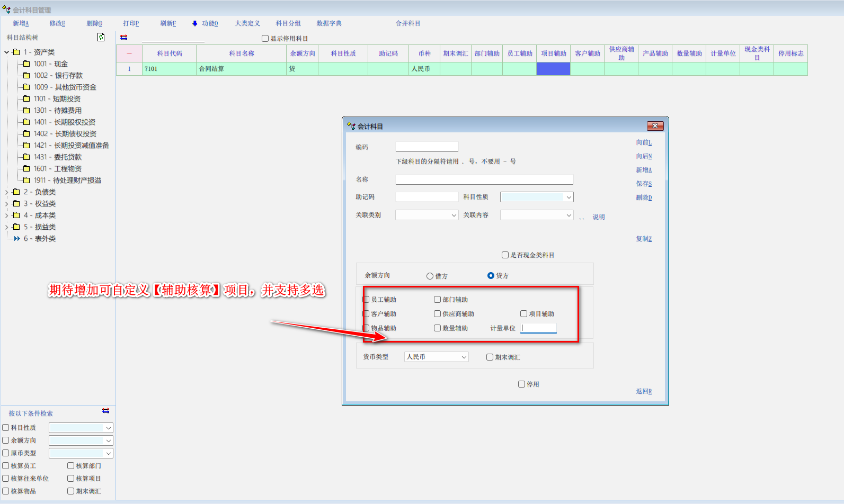Click the red-blue swap arrows icon above the grid
The height and width of the screenshot is (504, 844).
(x=124, y=38)
